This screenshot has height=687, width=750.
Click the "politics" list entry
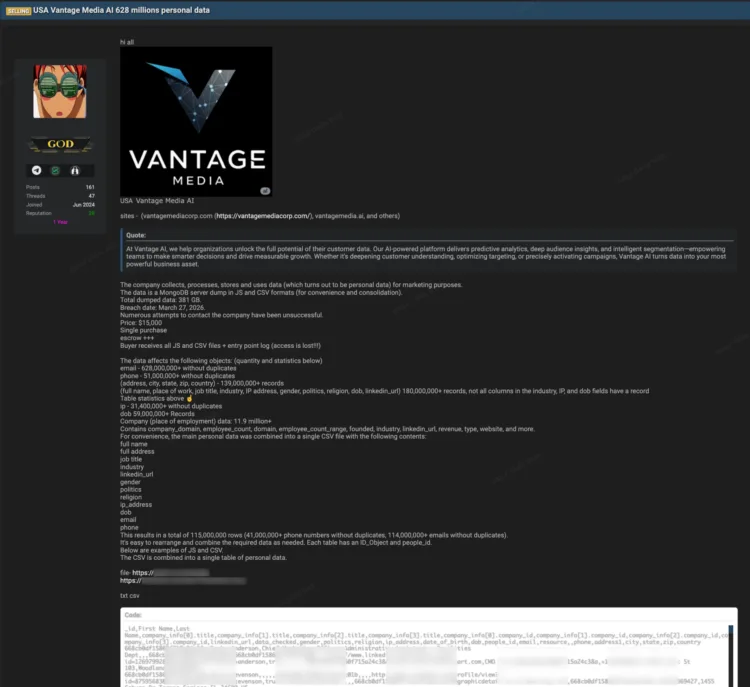pyautogui.click(x=131, y=489)
